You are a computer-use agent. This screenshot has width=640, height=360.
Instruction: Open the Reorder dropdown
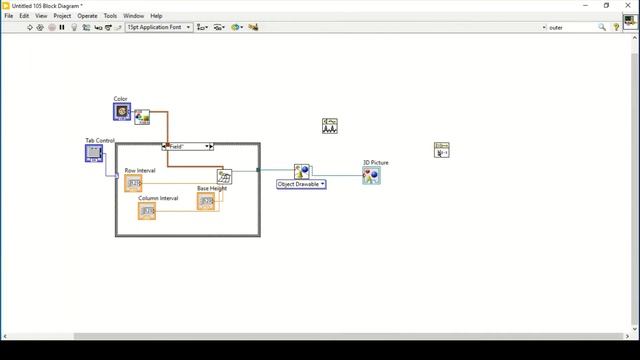pyautogui.click(x=237, y=27)
